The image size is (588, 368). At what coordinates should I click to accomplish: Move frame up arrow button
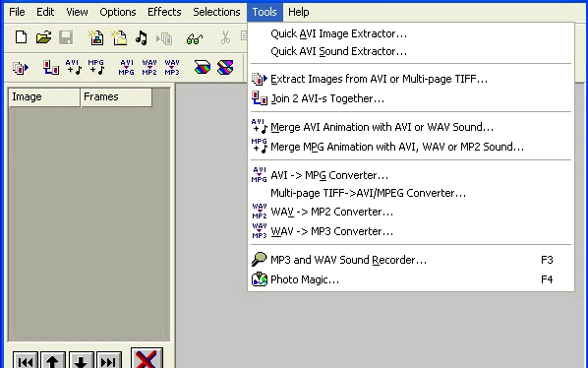tap(53, 360)
